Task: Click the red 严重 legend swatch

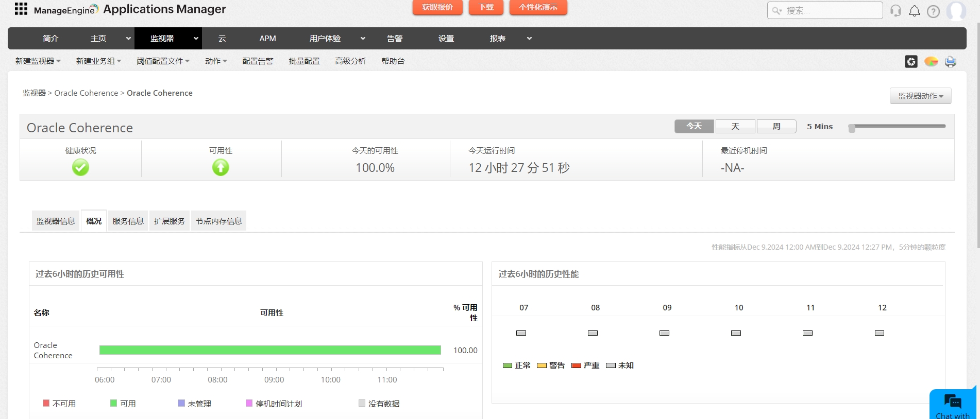Action: click(576, 365)
